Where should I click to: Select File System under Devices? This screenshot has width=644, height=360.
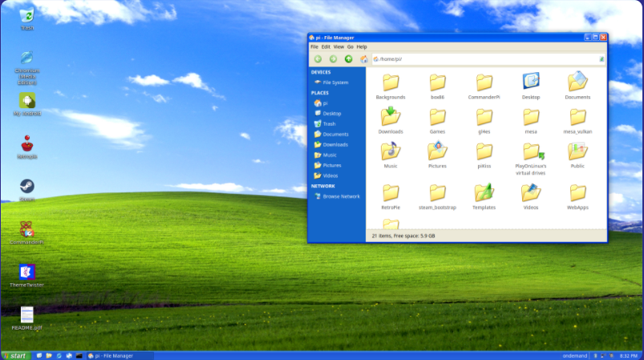335,83
